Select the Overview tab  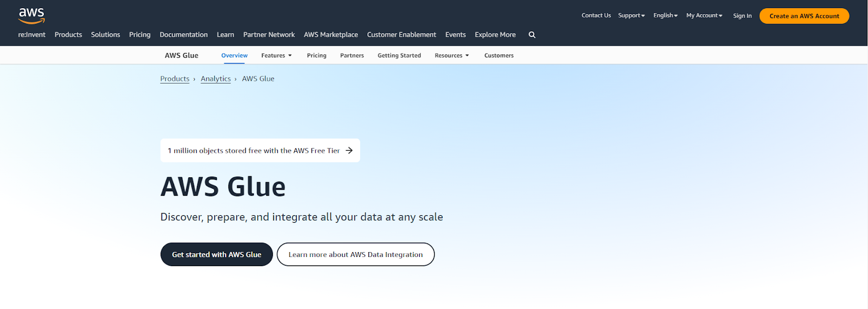(234, 55)
